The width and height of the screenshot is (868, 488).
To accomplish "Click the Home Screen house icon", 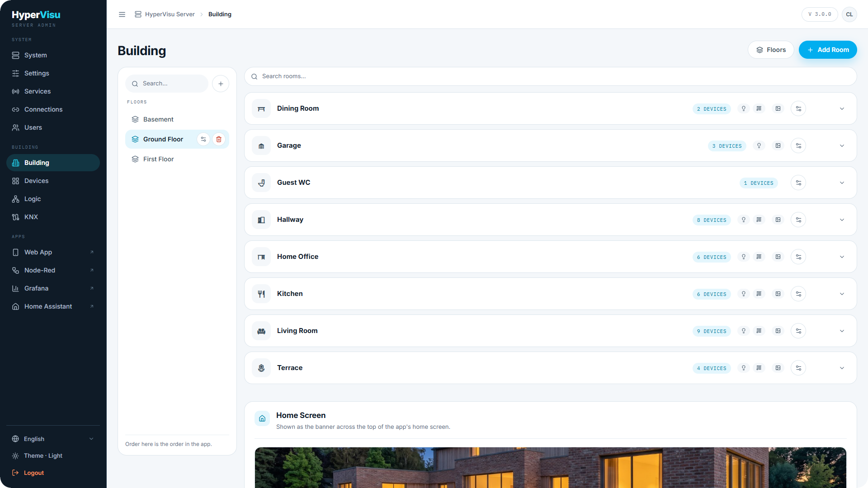I will pos(262,418).
